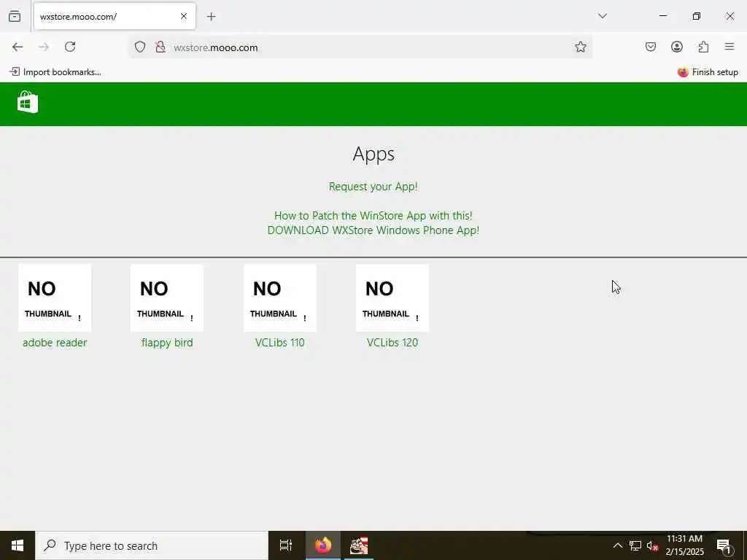Open DOWNLOAD WXStore Windows Phone App link
Image resolution: width=747 pixels, height=560 pixels.
click(x=373, y=230)
